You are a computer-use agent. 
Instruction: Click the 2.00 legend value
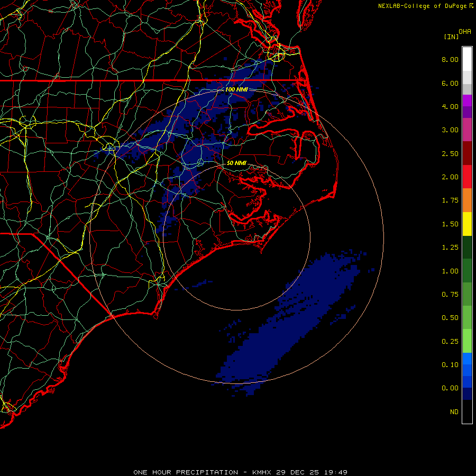pyautogui.click(x=450, y=177)
